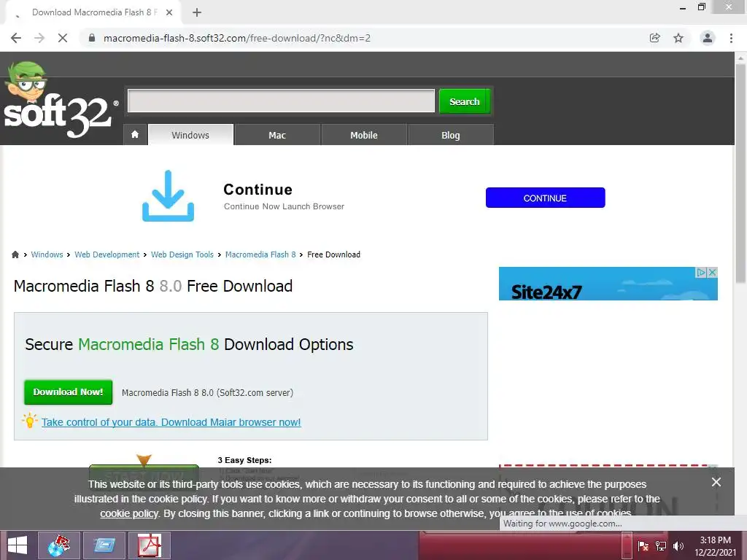Open the blue window taskbar application
Screen dimensions: 747x560
click(104, 545)
